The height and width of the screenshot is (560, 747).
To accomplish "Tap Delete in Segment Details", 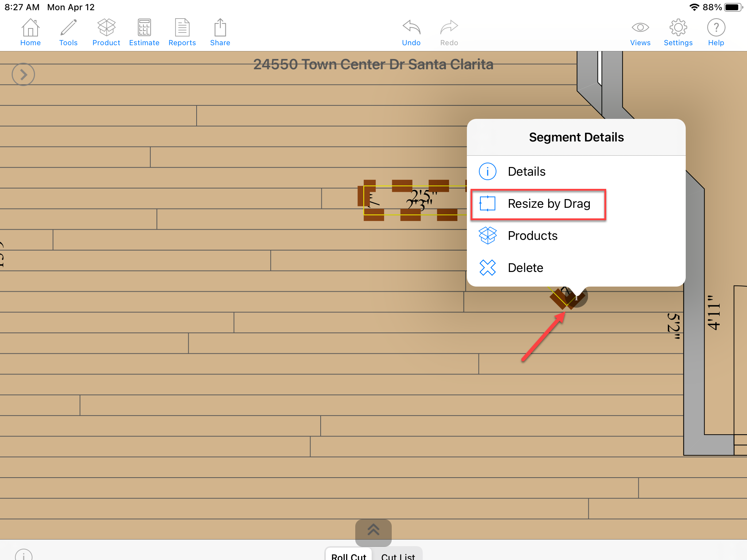I will [x=526, y=267].
